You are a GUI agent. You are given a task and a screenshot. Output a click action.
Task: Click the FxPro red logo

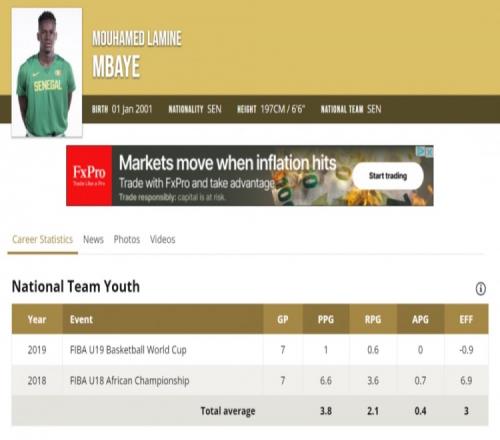coord(89,176)
